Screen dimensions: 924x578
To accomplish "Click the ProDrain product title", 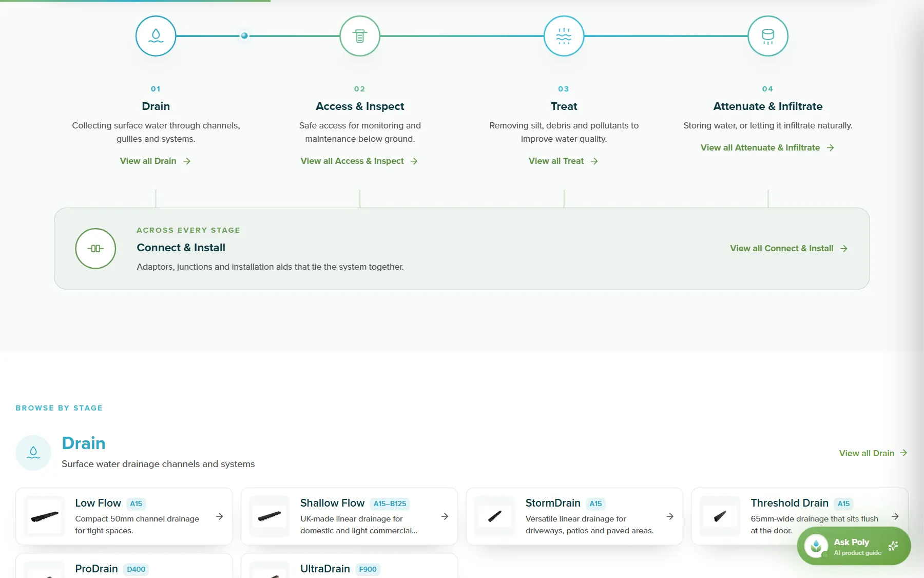I will point(97,569).
